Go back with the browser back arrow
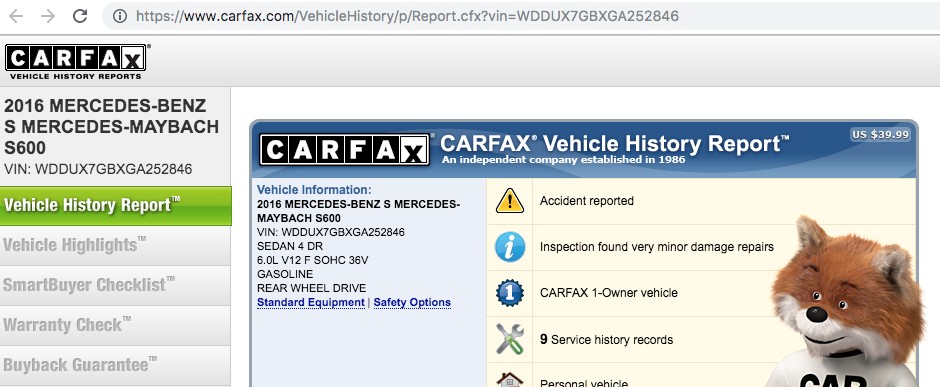940x387 pixels. 16,16
